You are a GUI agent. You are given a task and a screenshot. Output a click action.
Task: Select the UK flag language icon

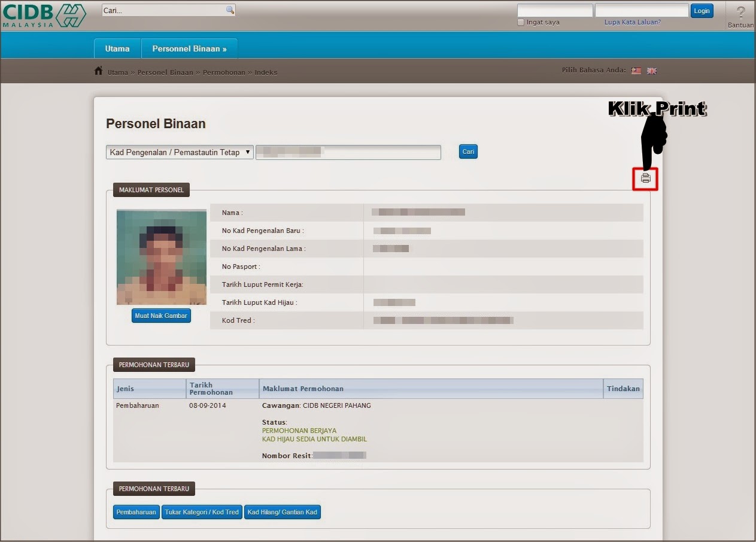[652, 71]
